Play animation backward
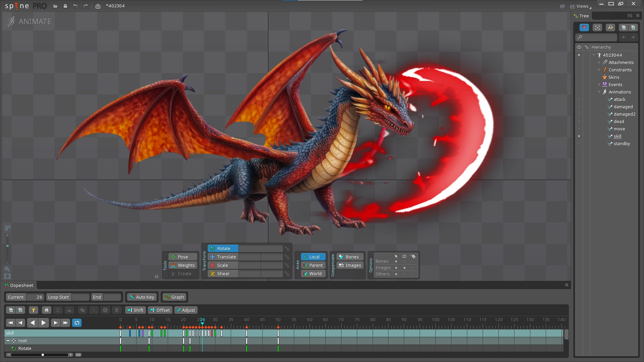This screenshot has height=362, width=644. pos(33,323)
